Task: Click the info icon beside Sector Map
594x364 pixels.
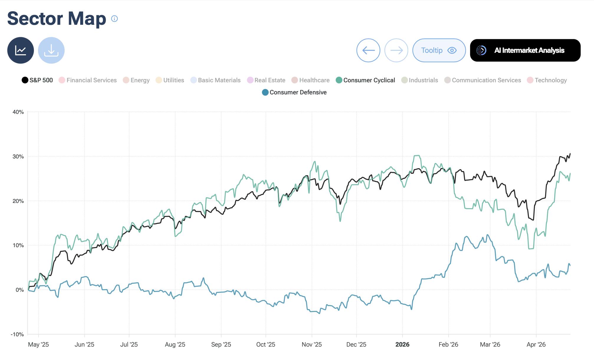Action: (114, 19)
